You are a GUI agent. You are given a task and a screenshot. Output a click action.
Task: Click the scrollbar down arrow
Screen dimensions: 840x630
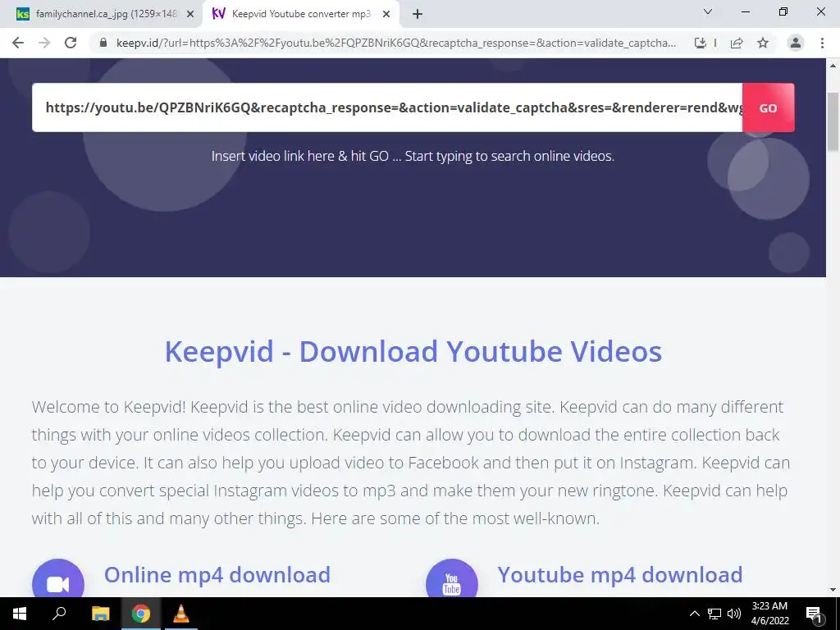[x=833, y=590]
